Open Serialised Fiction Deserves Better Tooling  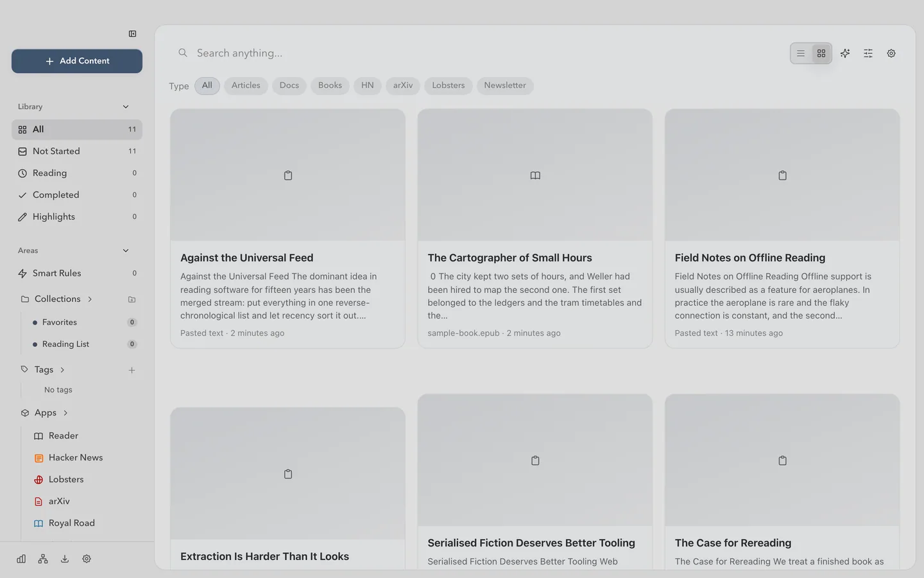click(535, 482)
